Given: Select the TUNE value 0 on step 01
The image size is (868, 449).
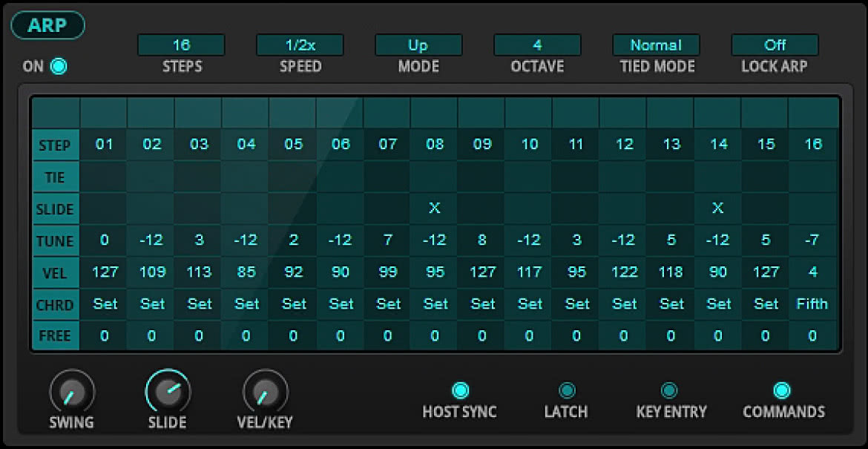Looking at the screenshot, I should 104,241.
